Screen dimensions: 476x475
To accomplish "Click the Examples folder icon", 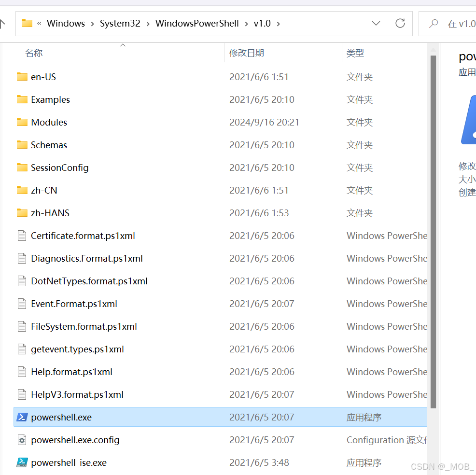I will [22, 99].
